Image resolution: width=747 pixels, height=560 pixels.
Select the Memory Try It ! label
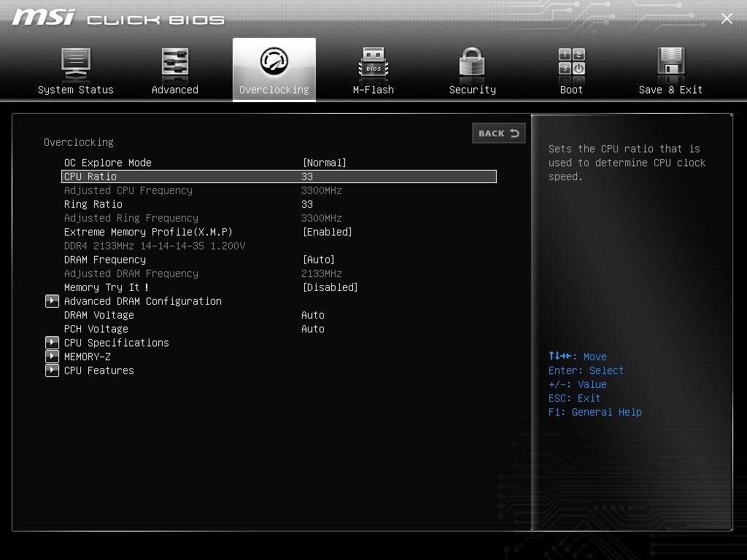[x=107, y=287]
